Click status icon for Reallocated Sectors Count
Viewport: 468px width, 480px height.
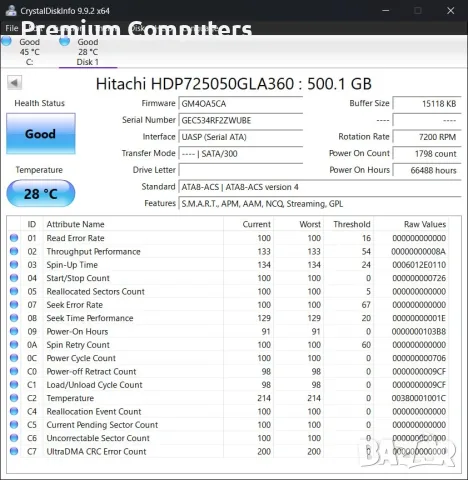pyautogui.click(x=14, y=291)
